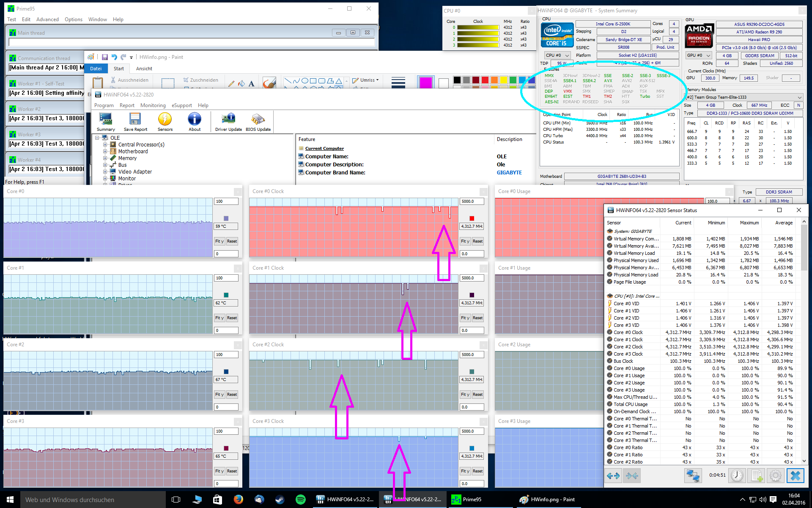The height and width of the screenshot is (508, 812).
Task: Reset sensor clock timer icon
Action: point(737,475)
